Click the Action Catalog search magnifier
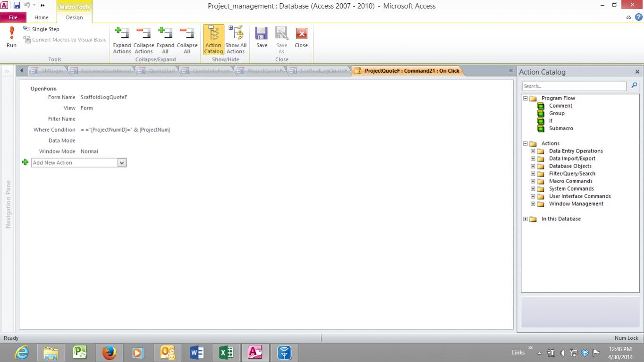644x362 pixels. [x=634, y=85]
